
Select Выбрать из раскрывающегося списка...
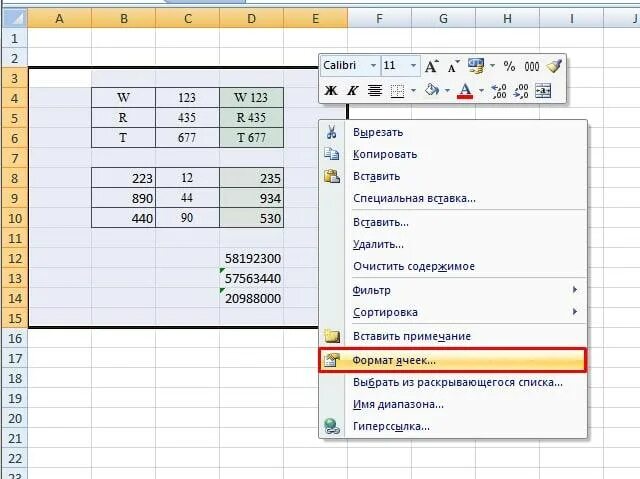(453, 382)
